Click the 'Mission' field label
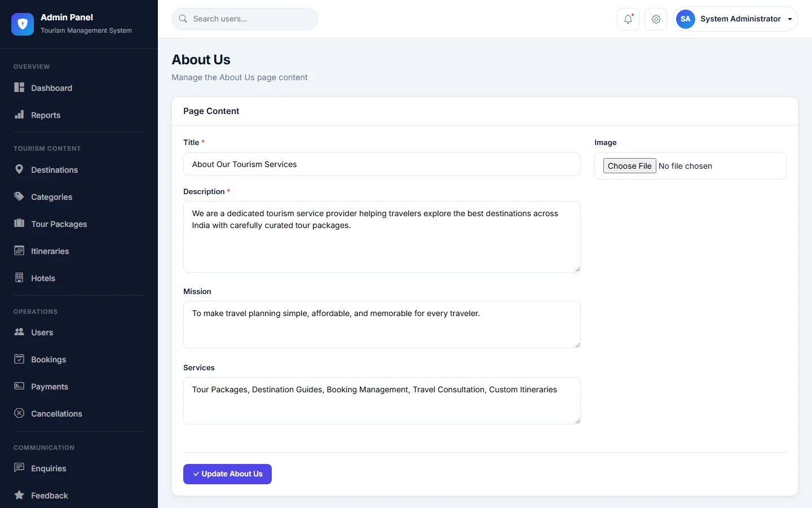The height and width of the screenshot is (508, 812). coord(197,291)
